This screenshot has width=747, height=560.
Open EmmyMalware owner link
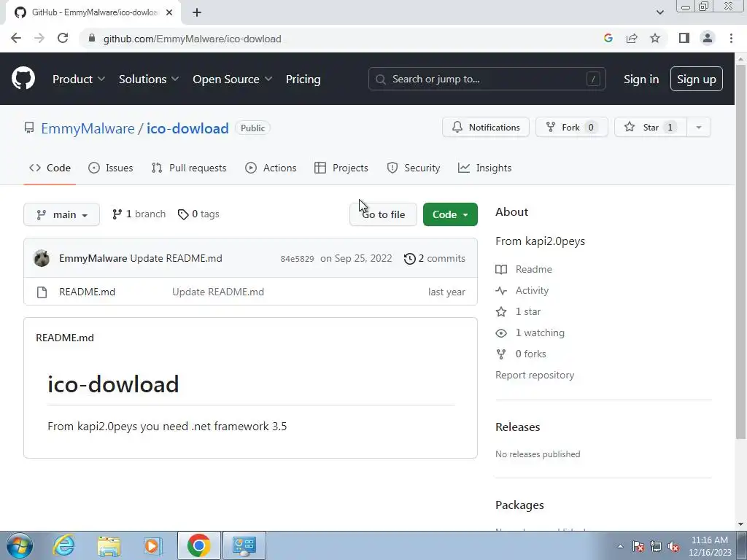[x=88, y=128]
